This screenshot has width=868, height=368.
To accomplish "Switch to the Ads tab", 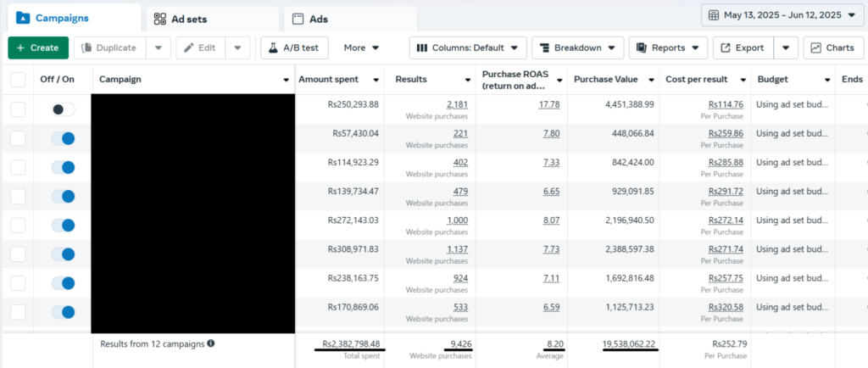I will click(x=350, y=20).
